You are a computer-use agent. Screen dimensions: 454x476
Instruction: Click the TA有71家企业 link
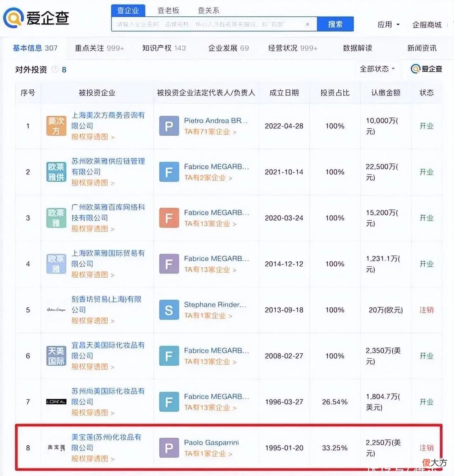[x=210, y=132]
